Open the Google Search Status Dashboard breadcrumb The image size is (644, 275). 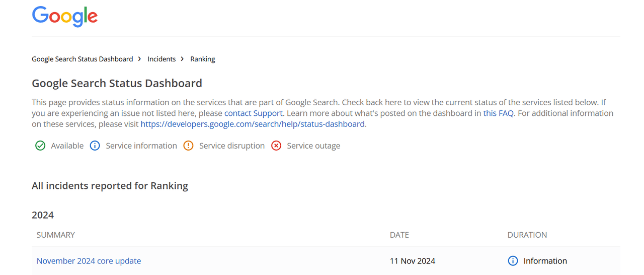(83, 59)
